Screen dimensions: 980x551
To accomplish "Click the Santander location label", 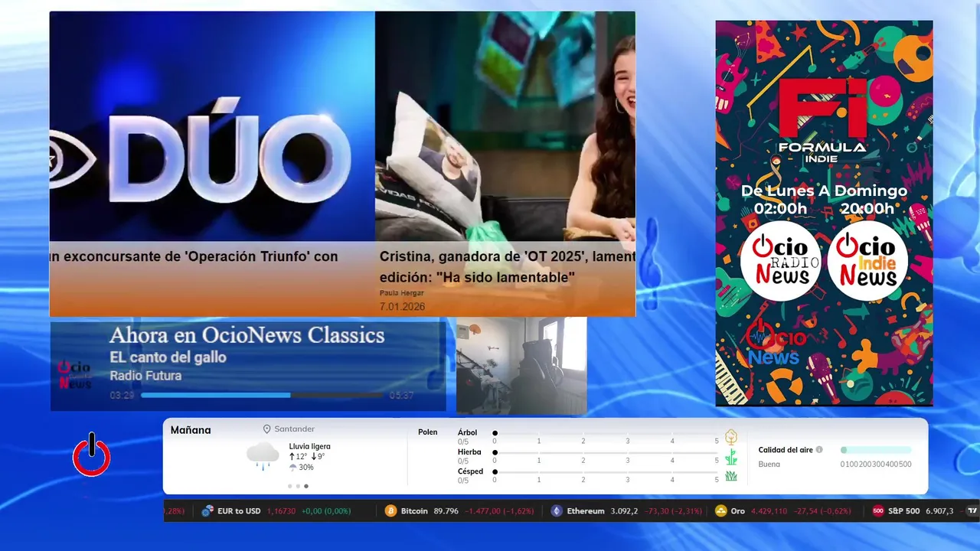I will [x=295, y=429].
